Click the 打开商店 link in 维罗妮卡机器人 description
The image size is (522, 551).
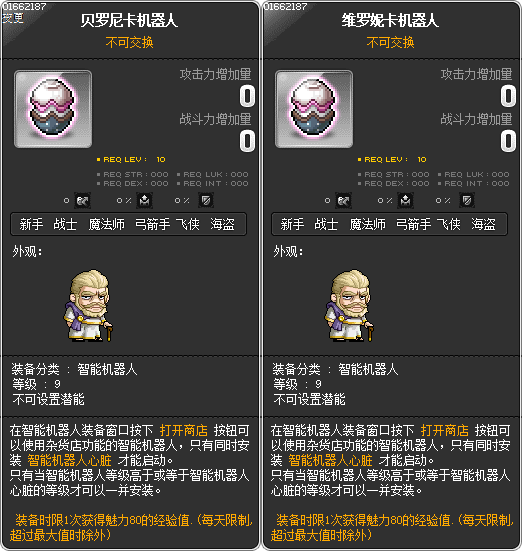pos(445,430)
